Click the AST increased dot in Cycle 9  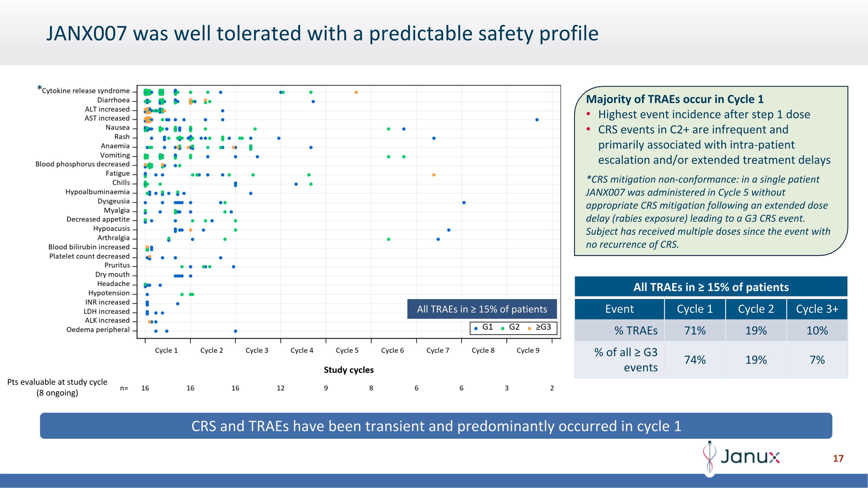537,120
